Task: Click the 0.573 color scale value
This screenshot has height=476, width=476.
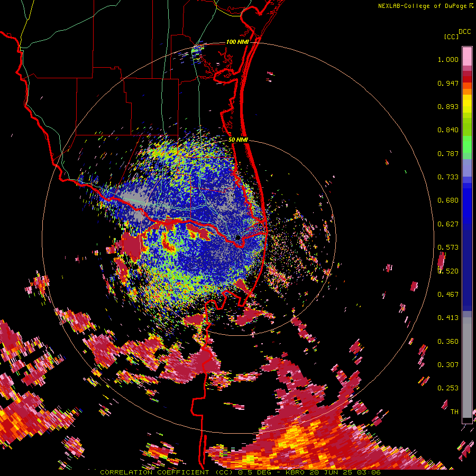Action: 448,248
